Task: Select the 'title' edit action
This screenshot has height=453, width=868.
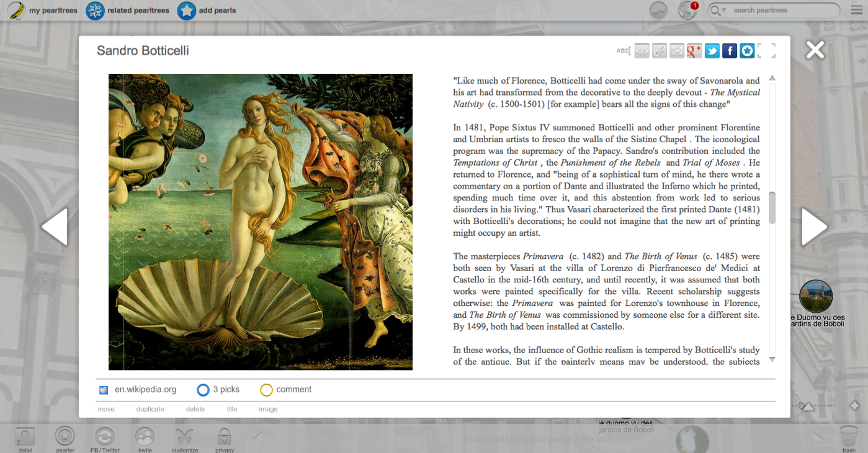Action: point(232,409)
